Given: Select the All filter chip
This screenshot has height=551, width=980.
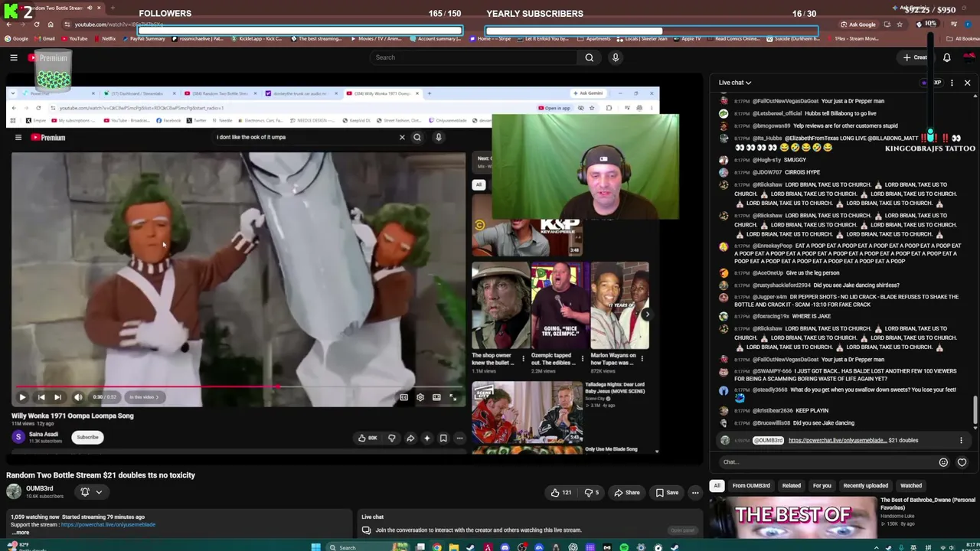Looking at the screenshot, I should pos(717,486).
